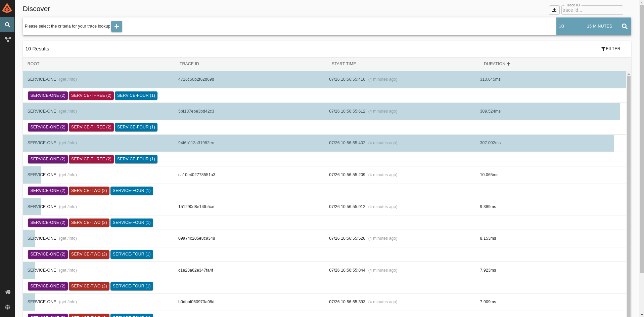Click the ROOT column header
This screenshot has width=644, height=317.
33,64
